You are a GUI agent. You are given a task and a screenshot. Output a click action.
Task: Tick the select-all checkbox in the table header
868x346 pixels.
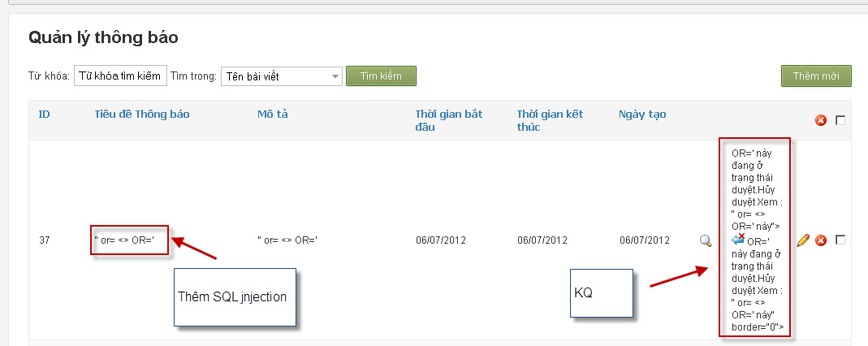(x=840, y=120)
